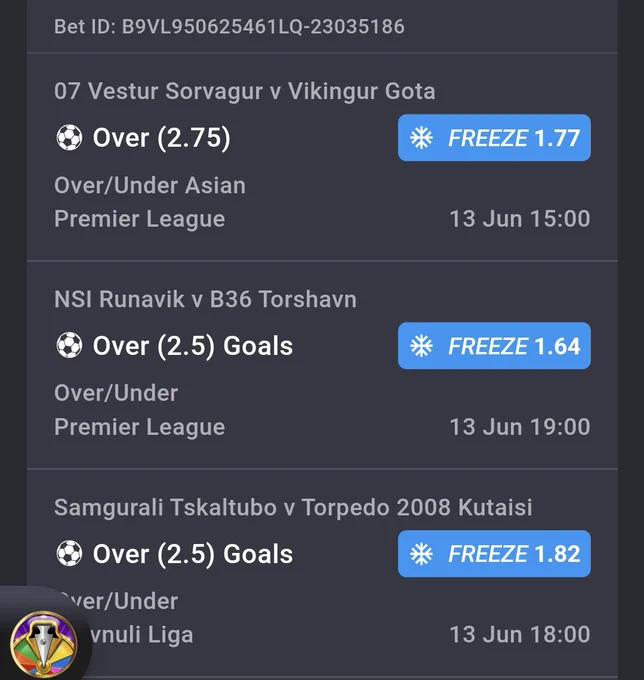Click the snowflake icon beside FREEZE 1.77
This screenshot has height=680, width=644.
421,138
